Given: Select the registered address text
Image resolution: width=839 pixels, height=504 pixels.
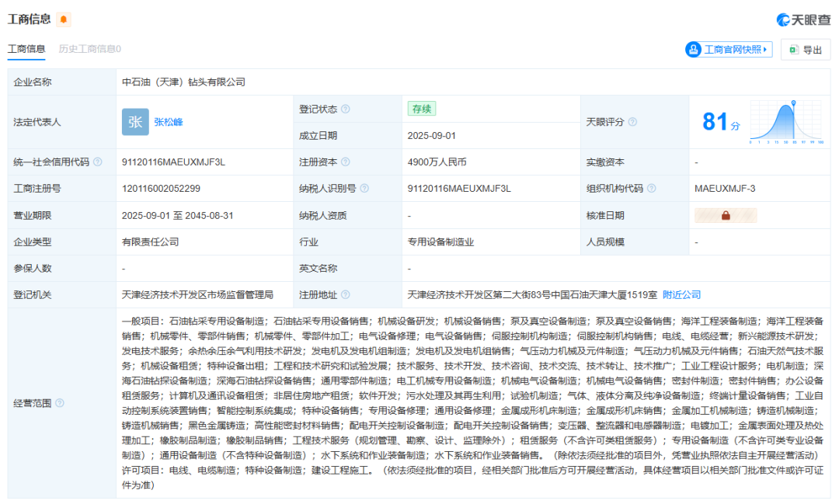Looking at the screenshot, I should [532, 295].
